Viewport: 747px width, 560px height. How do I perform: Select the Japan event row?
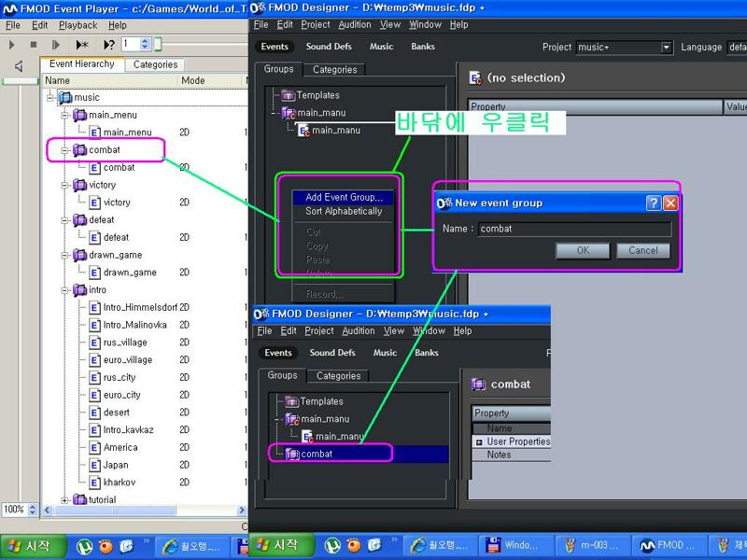[116, 465]
